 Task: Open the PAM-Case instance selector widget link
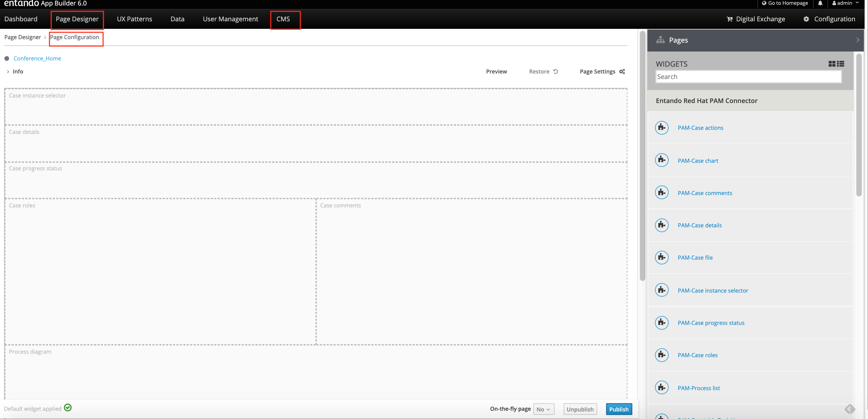point(713,291)
